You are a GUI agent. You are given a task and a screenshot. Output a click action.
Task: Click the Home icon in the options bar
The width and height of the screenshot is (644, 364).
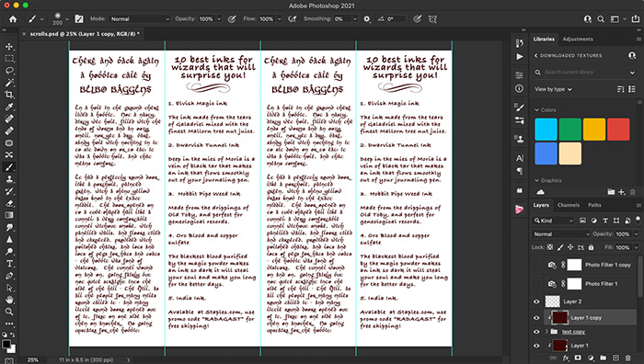coord(13,19)
